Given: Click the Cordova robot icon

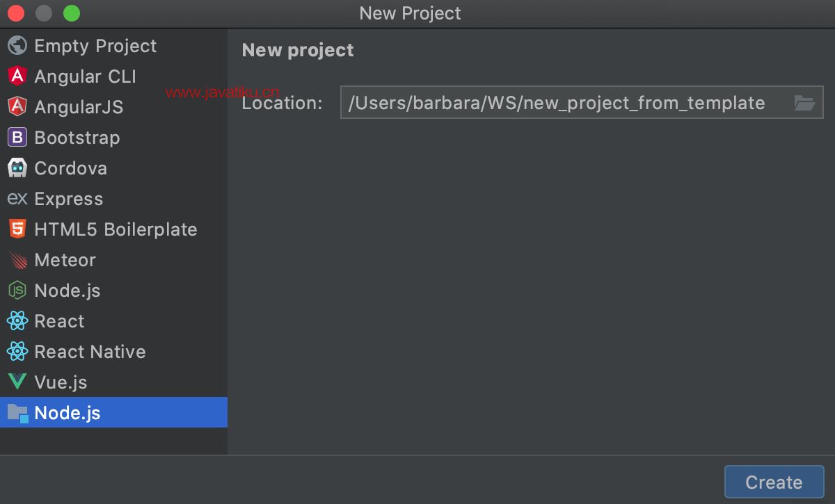Looking at the screenshot, I should [x=17, y=168].
